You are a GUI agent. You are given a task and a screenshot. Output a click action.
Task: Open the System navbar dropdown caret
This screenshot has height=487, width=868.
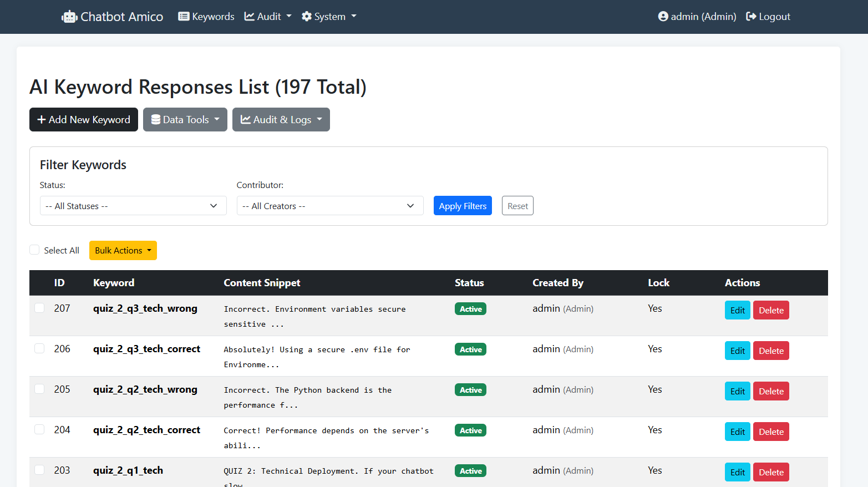point(354,17)
